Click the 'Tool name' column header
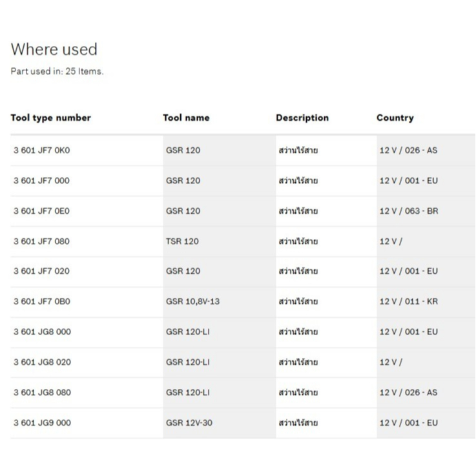The image size is (476, 476). point(186,118)
